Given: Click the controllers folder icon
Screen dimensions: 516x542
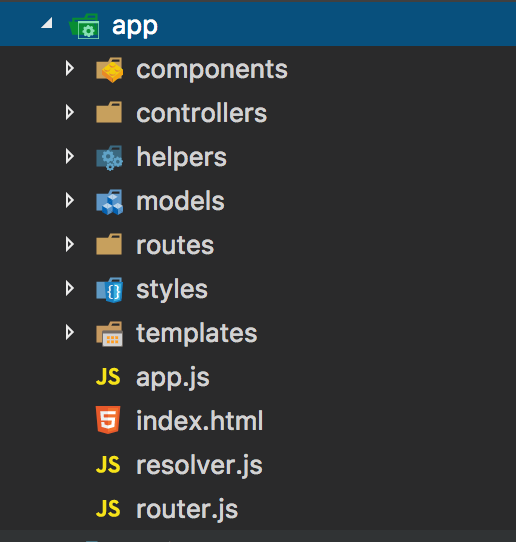Looking at the screenshot, I should click(x=109, y=112).
